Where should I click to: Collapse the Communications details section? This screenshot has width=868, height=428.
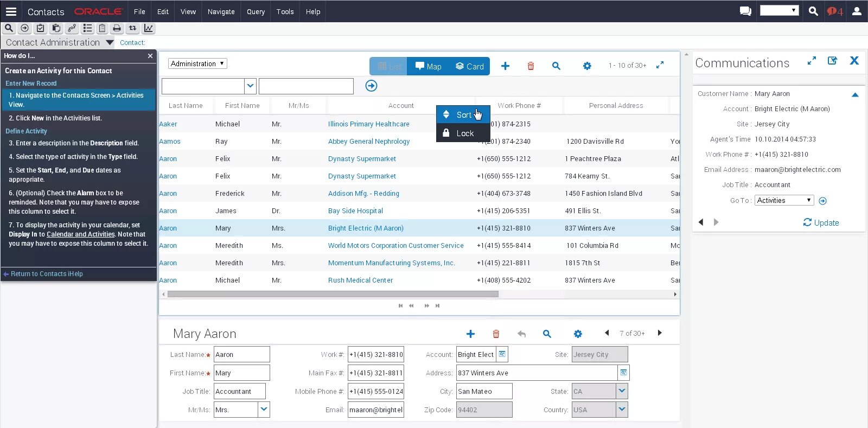[x=855, y=94]
